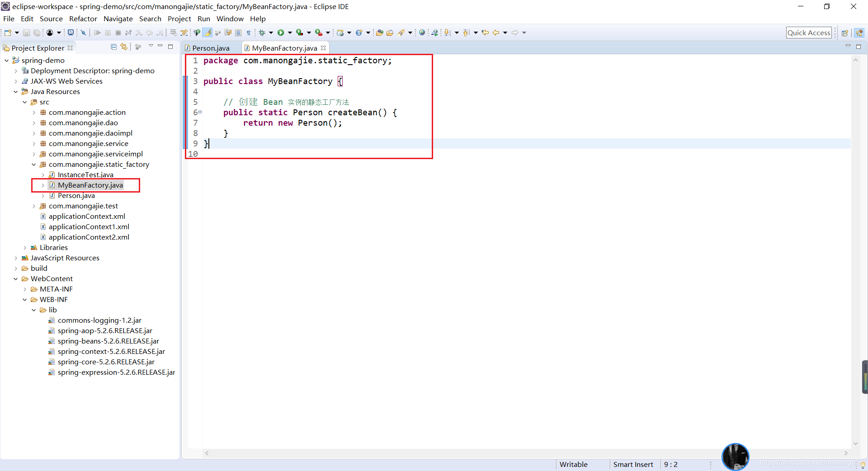
Task: Toggle Word Wrap icon in toolbar
Action: click(x=228, y=33)
